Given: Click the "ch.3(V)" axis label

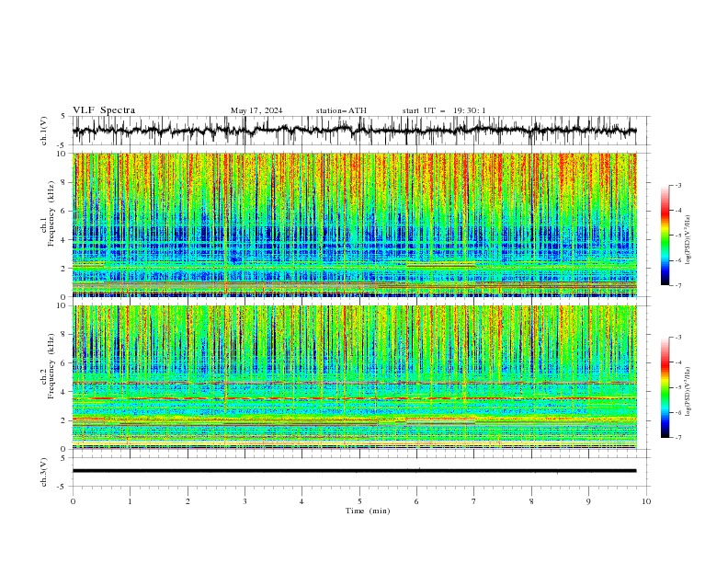Looking at the screenshot, I should tap(44, 472).
